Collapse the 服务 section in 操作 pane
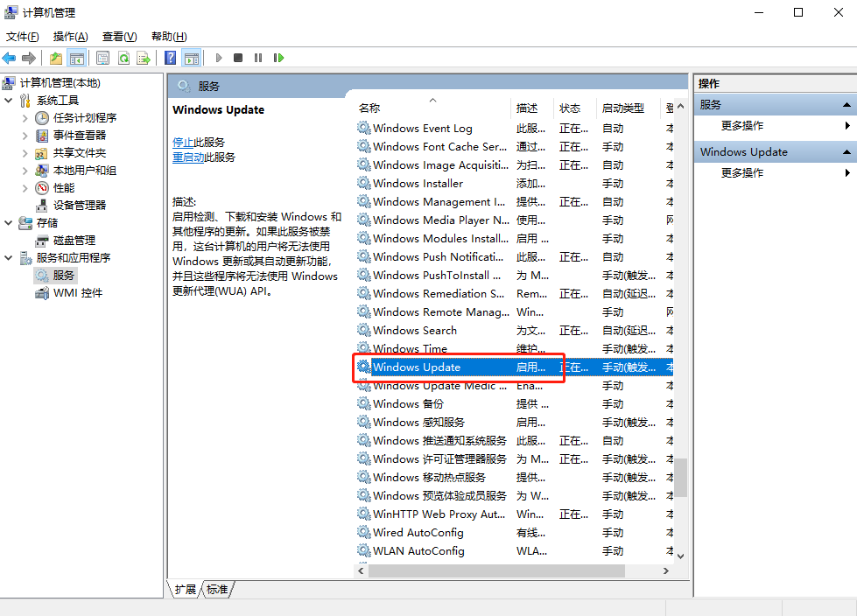Viewport: 857px width, 616px height. tap(846, 105)
